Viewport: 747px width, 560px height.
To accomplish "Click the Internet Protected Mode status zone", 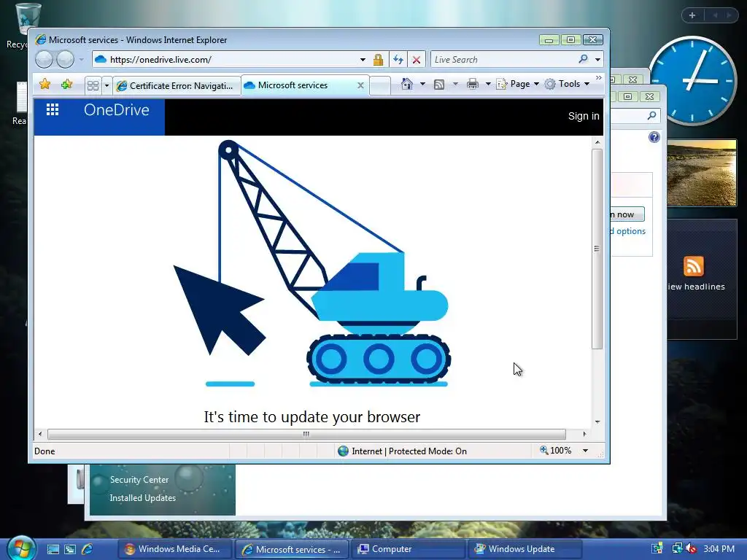I will [403, 451].
